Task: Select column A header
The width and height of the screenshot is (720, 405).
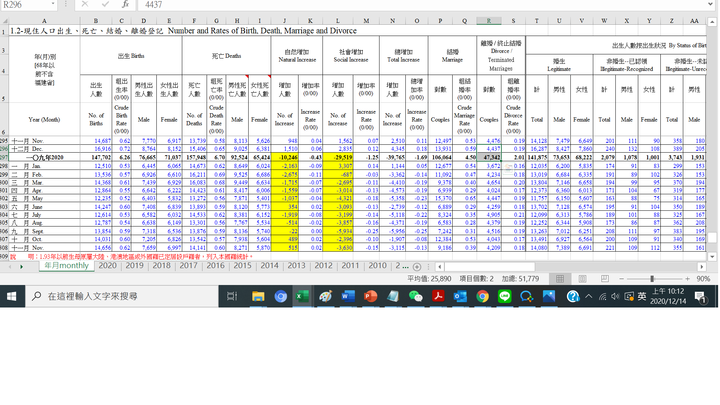Action: 44,21
